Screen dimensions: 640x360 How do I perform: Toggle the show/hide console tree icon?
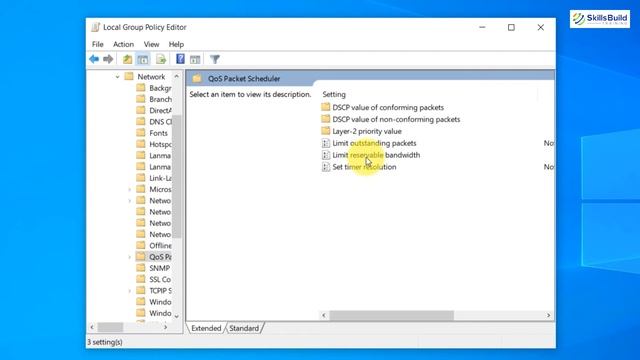143,59
